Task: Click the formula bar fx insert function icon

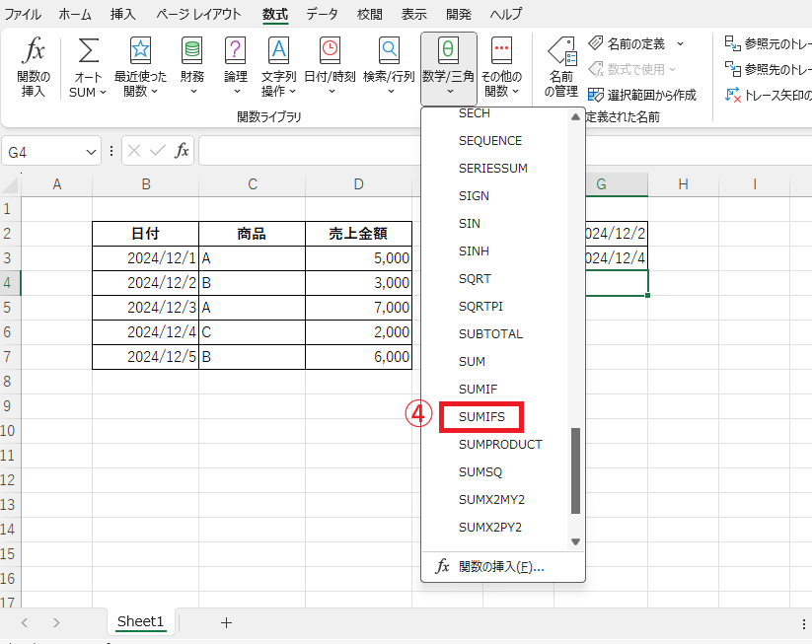Action: pos(182,151)
